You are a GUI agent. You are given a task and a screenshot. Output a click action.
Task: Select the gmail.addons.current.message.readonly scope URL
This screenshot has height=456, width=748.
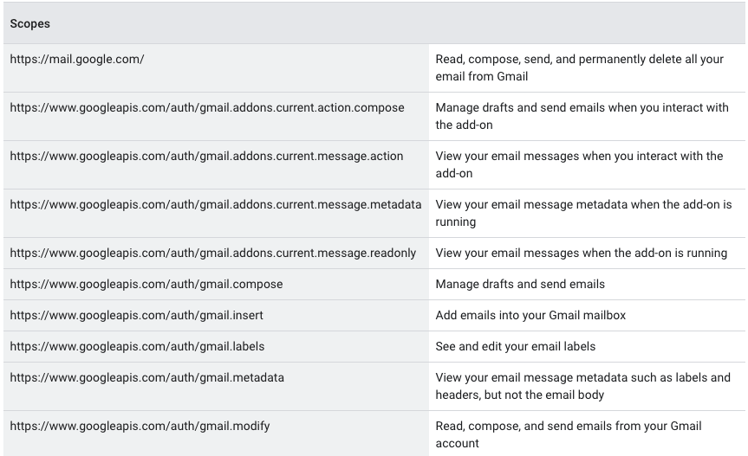pos(213,253)
